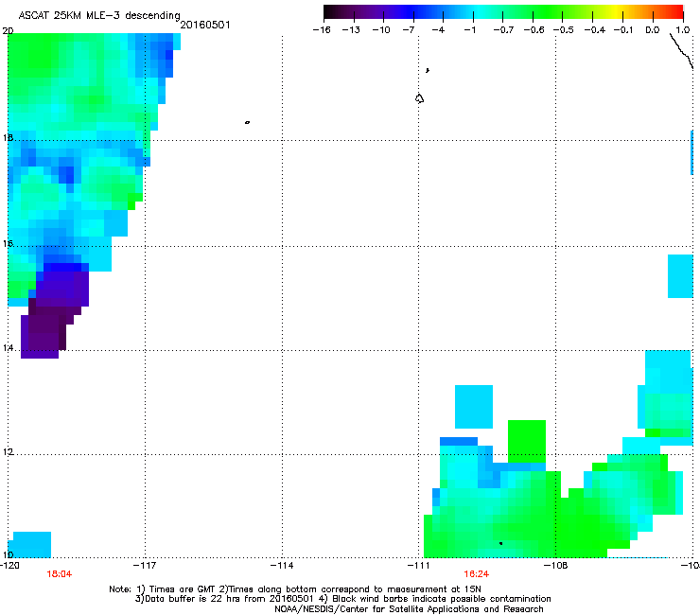The width and height of the screenshot is (700, 615).
Task: Click the color bar label -1
Action: [x=469, y=30]
